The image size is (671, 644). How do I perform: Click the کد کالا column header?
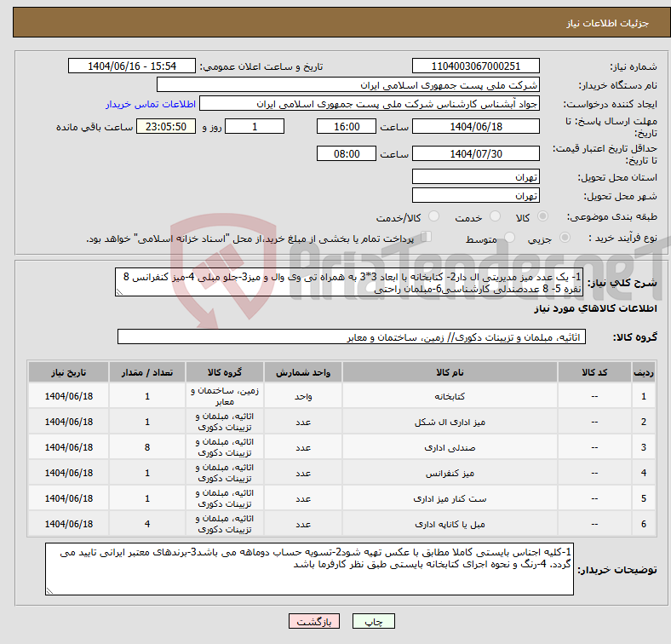pos(594,372)
